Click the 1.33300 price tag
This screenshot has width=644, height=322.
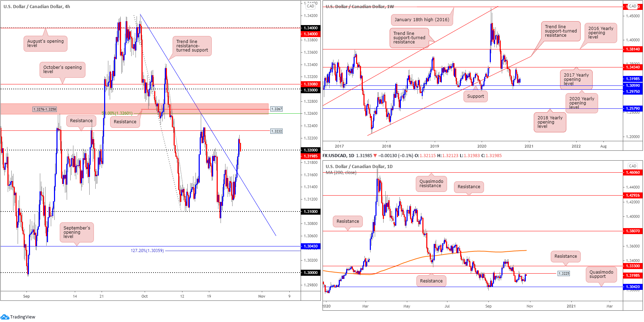pyautogui.click(x=633, y=266)
